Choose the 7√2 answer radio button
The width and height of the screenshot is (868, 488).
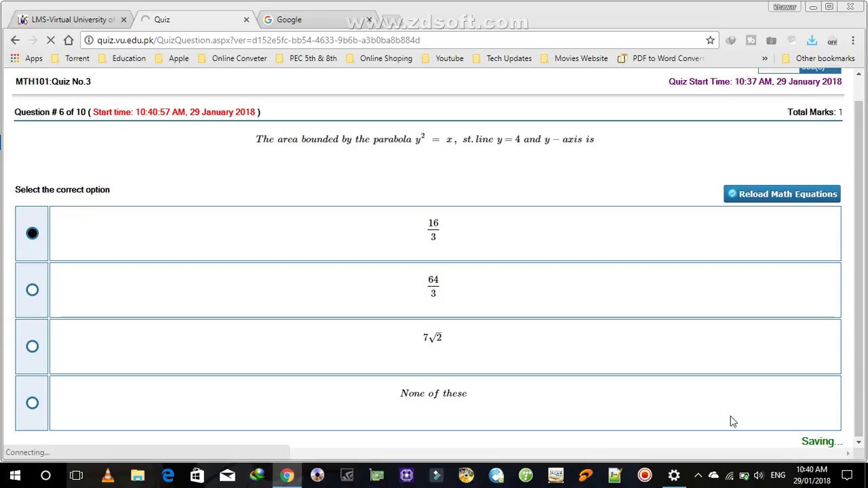[x=32, y=346]
